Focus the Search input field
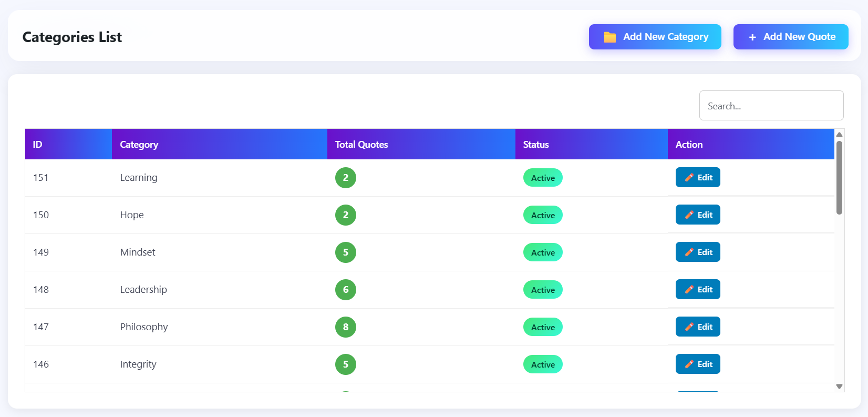This screenshot has height=417, width=868. tap(771, 106)
